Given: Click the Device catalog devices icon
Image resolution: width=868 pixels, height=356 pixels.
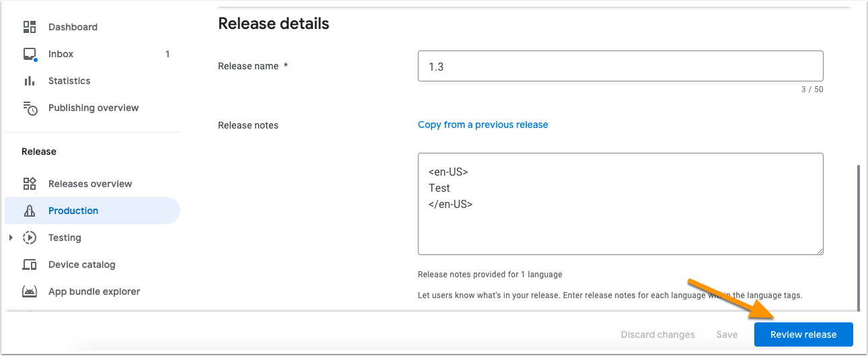Looking at the screenshot, I should (x=30, y=264).
